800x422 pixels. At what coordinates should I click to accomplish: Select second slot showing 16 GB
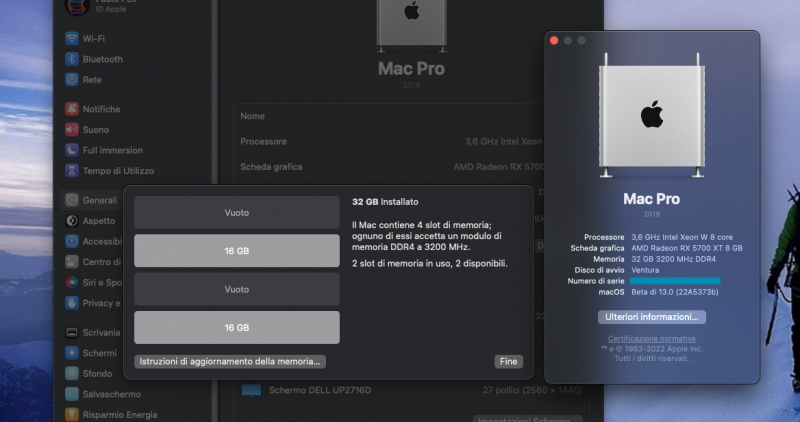(x=237, y=251)
